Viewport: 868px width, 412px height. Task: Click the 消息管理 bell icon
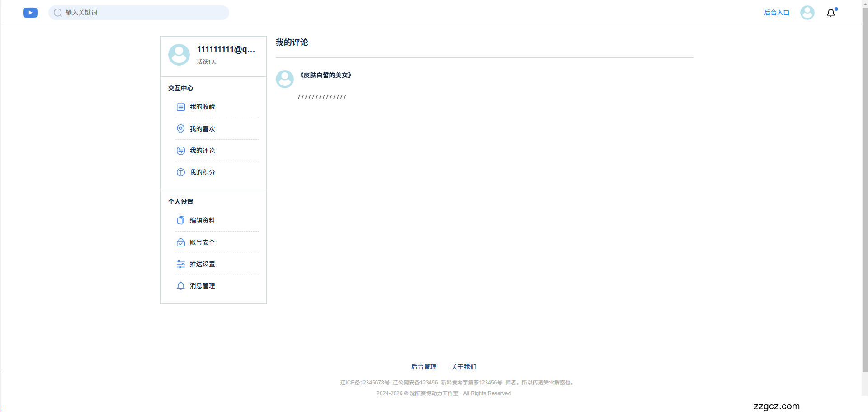pos(181,286)
